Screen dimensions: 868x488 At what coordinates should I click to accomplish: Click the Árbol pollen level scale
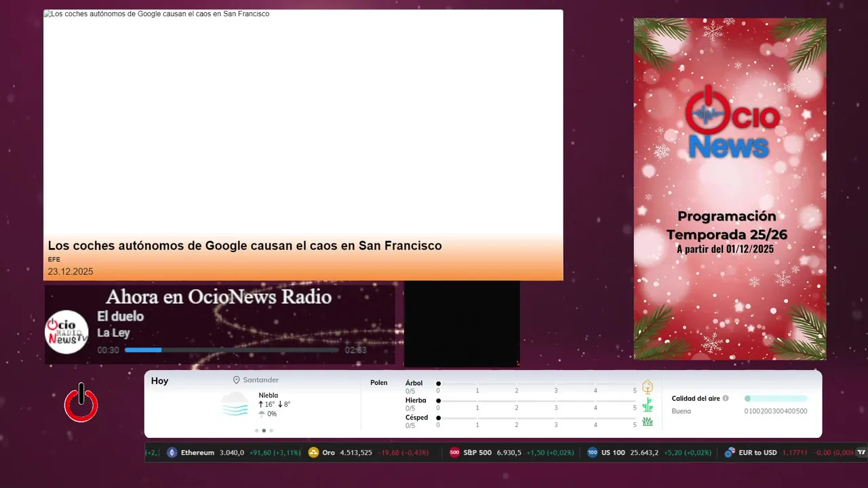point(537,384)
